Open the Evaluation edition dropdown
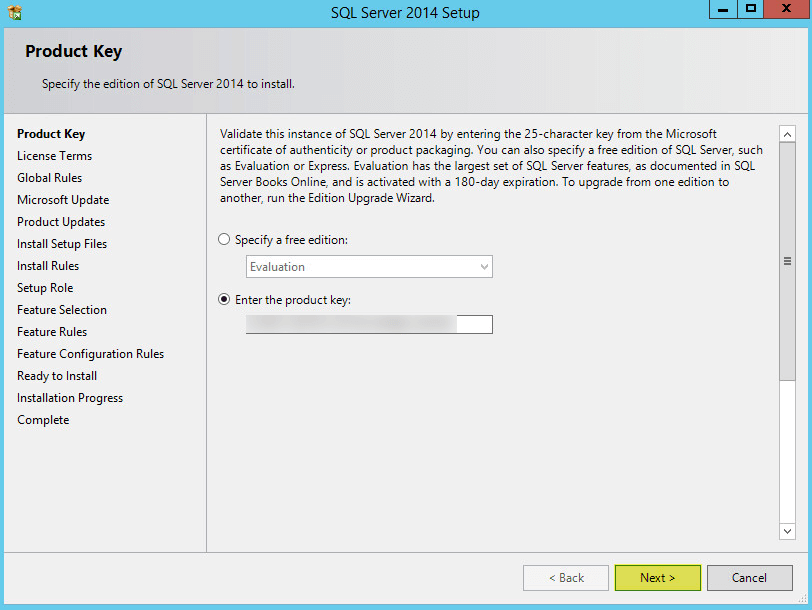The image size is (812, 610). coord(368,266)
